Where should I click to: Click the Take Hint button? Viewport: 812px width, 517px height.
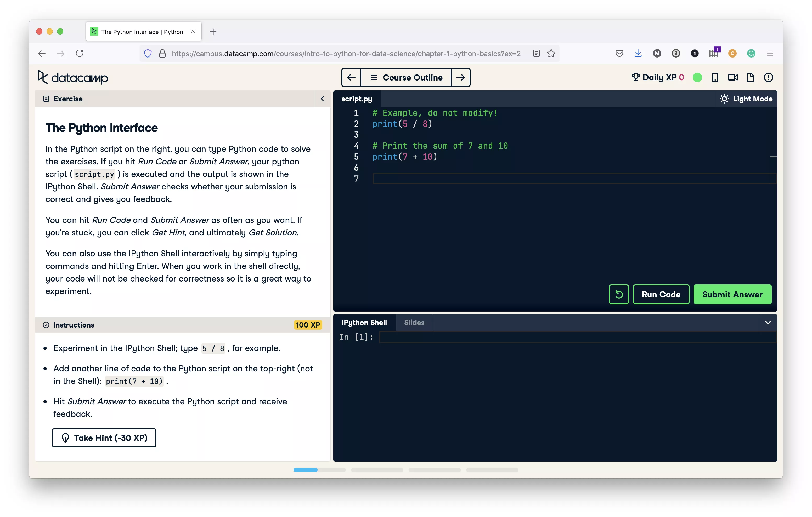(x=104, y=438)
